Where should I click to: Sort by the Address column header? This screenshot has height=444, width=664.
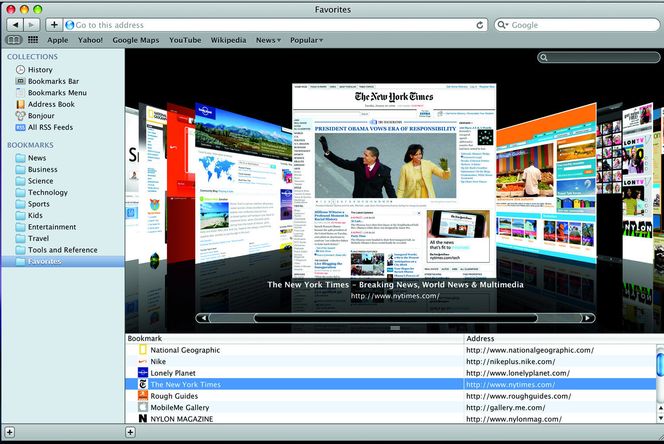point(564,339)
